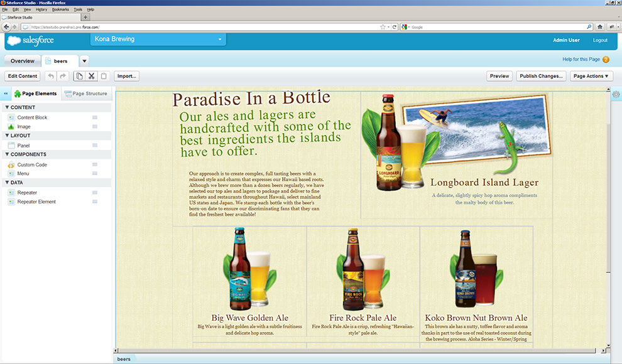Image resolution: width=622 pixels, height=364 pixels.
Task: Click the Logout link
Action: coord(600,40)
